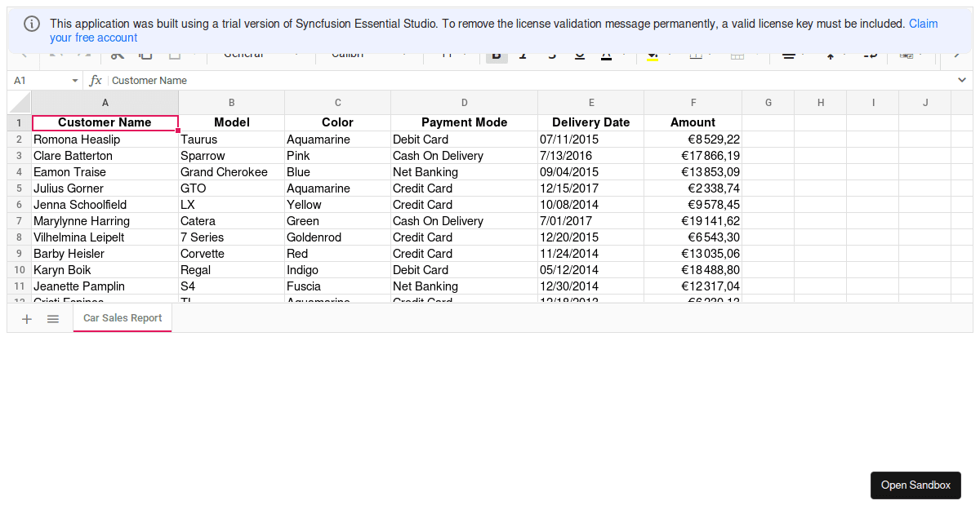Open the Name Box dropdown arrow
Viewport: 980px width, 514px height.
[x=75, y=81]
